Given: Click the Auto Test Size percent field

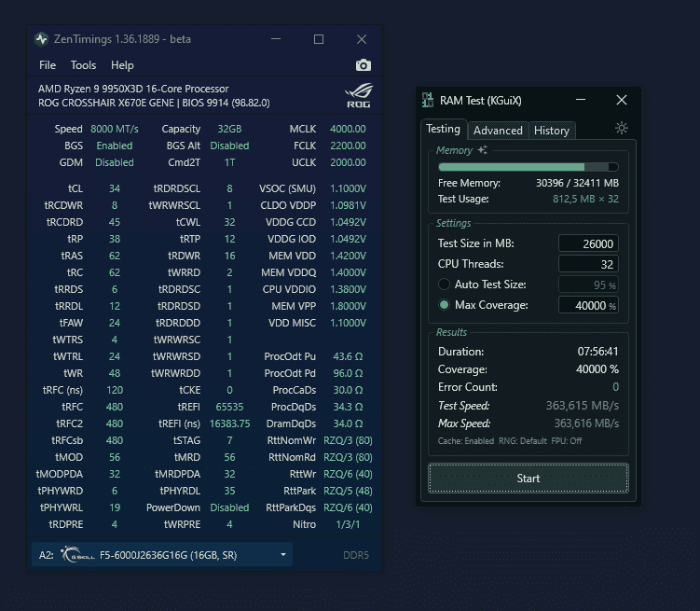Looking at the screenshot, I should tap(588, 285).
